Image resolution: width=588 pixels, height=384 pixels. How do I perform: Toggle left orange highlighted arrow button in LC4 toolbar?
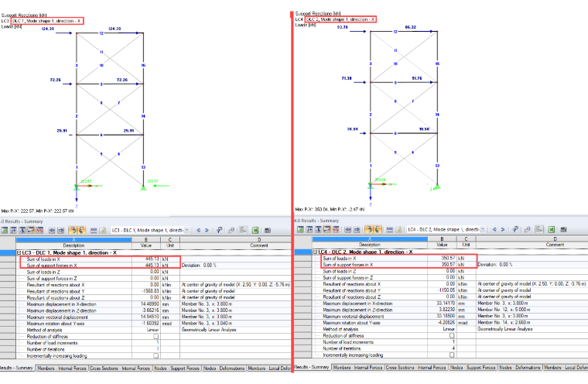369,229
